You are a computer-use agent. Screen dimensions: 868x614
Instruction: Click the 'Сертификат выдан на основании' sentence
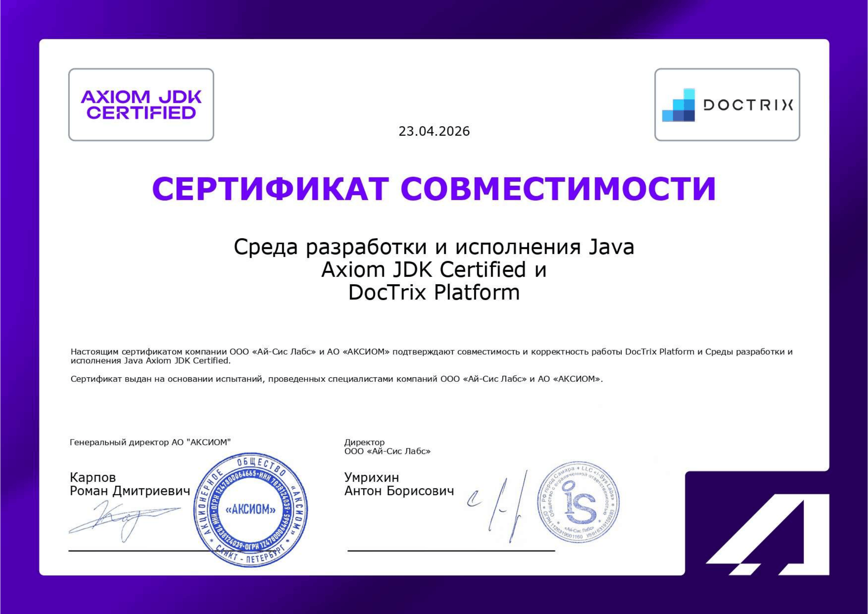point(337,379)
